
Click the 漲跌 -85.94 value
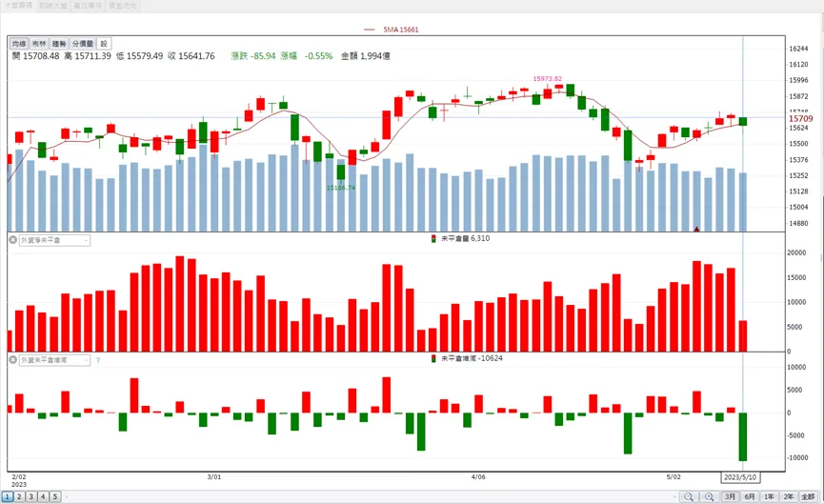click(253, 55)
